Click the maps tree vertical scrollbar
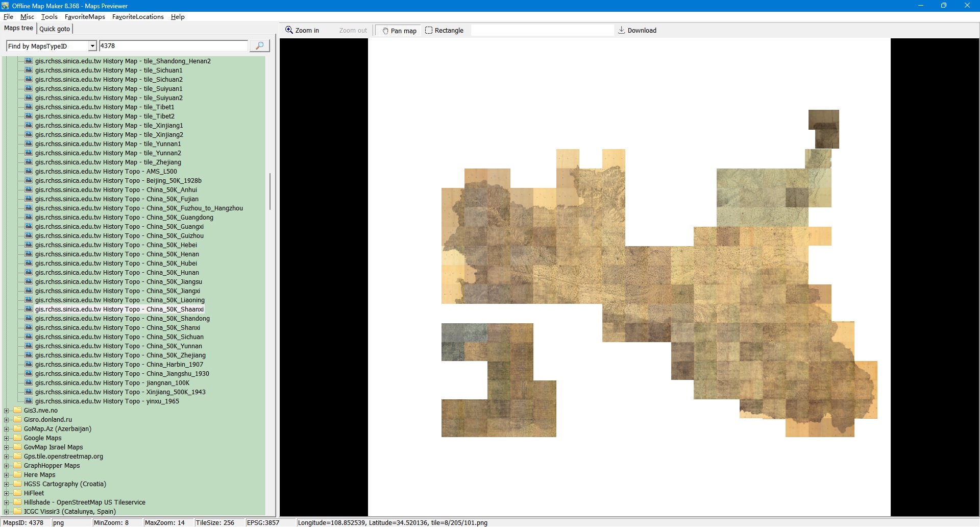This screenshot has height=527, width=980. (x=269, y=191)
